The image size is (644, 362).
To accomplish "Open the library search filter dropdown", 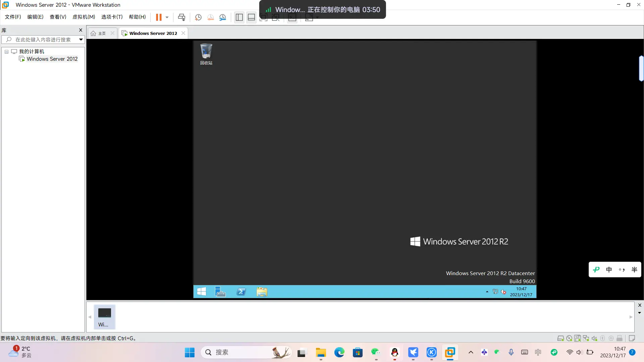I will [81, 39].
